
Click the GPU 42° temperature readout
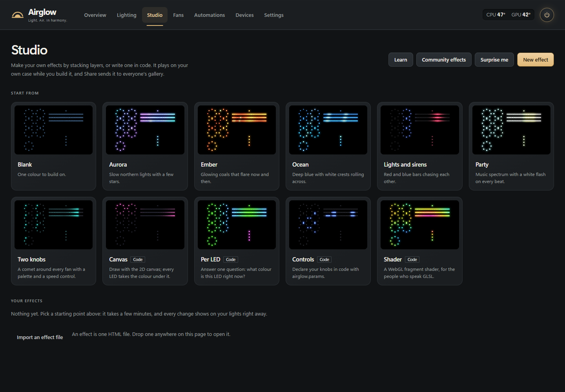[x=521, y=15]
